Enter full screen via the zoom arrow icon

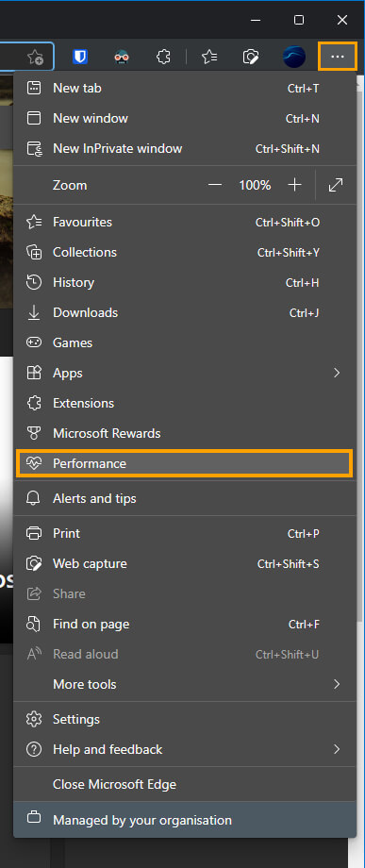point(336,185)
